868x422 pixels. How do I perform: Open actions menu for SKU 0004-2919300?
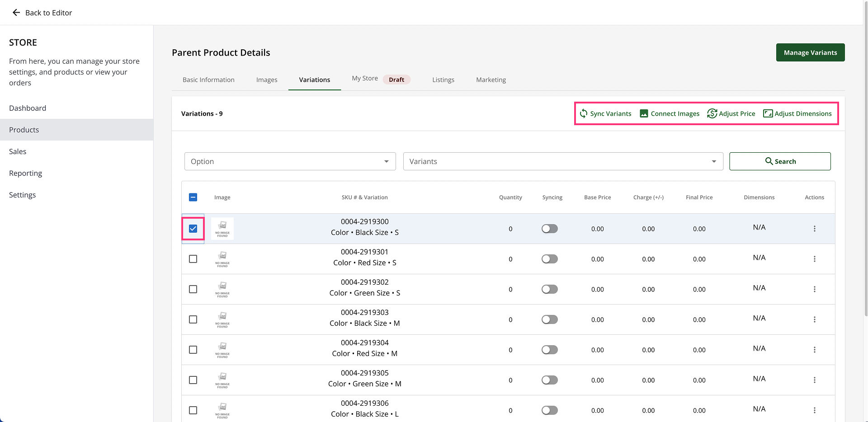pyautogui.click(x=814, y=229)
